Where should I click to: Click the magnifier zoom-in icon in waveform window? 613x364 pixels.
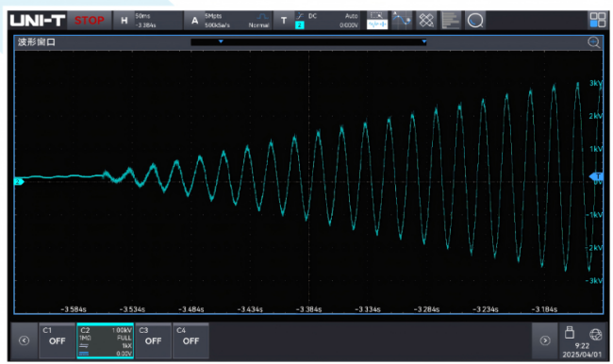[593, 42]
